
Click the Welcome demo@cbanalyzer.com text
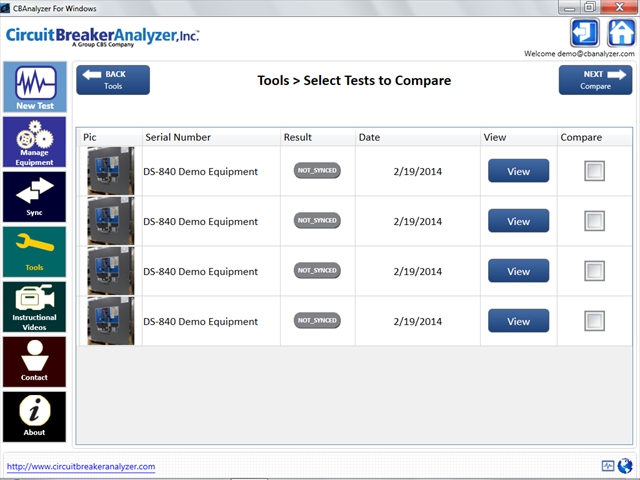tap(579, 54)
